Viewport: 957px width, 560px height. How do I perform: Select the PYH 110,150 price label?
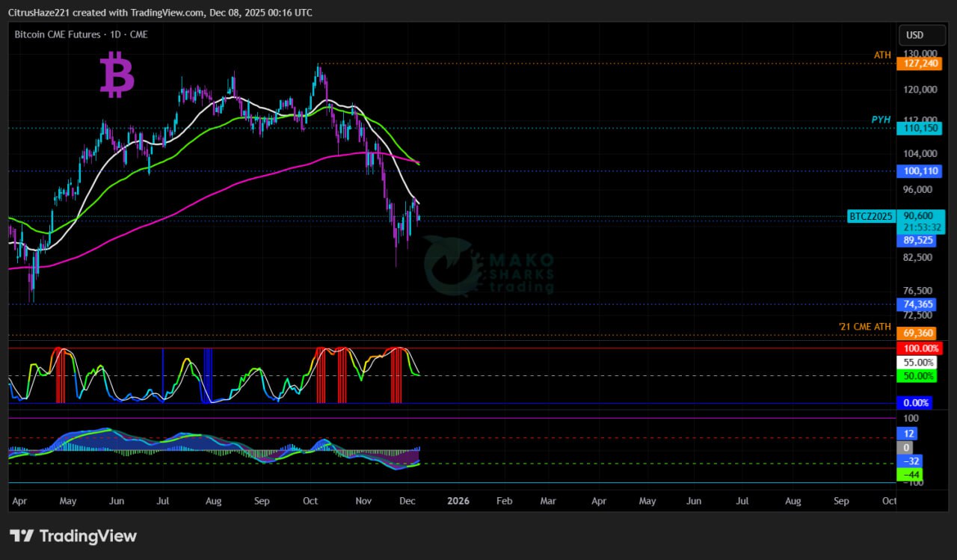pos(919,129)
